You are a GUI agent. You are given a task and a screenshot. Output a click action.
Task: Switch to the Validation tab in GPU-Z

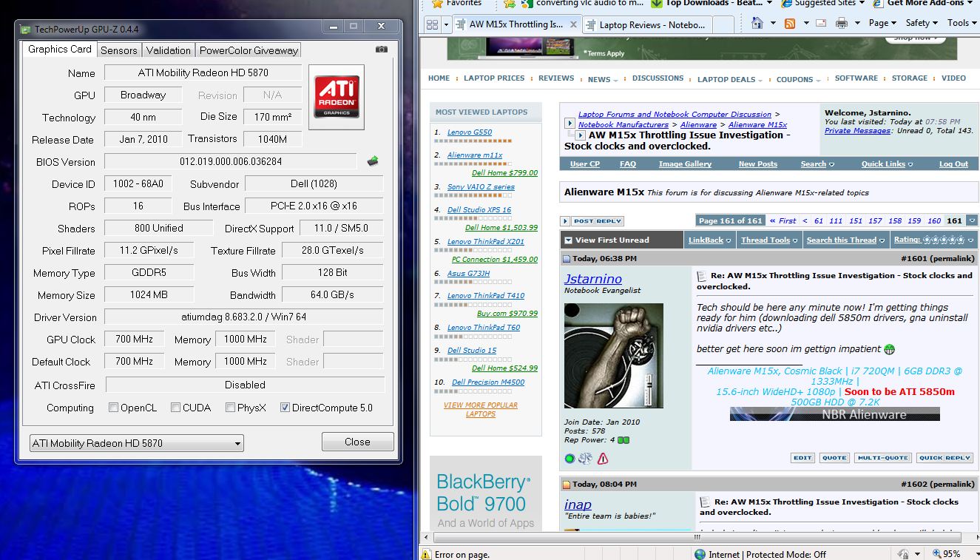168,50
